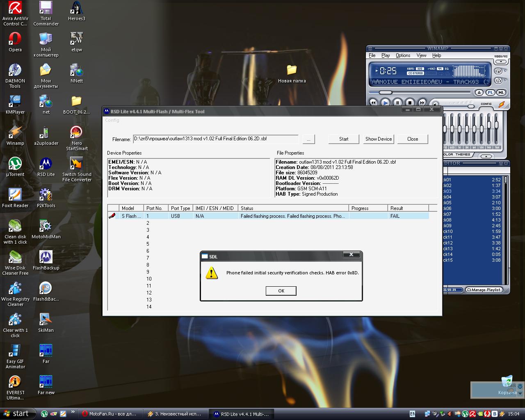Select the S Flash device row
525x420 pixels.
pyautogui.click(x=269, y=216)
